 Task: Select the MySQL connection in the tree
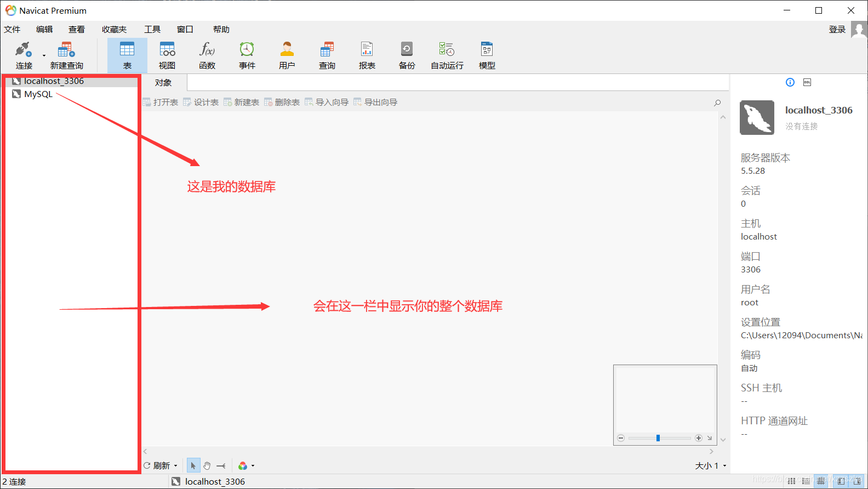click(x=38, y=94)
